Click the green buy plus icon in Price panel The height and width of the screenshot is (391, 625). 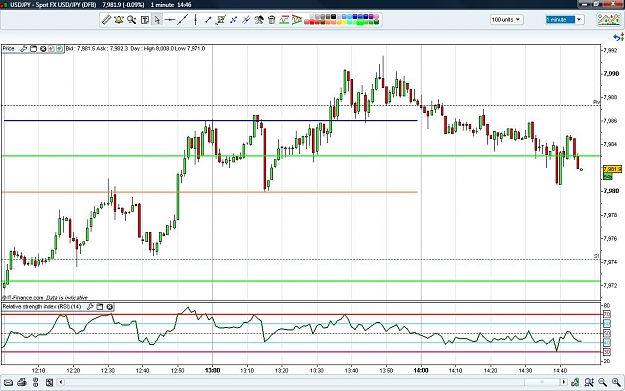coord(59,49)
